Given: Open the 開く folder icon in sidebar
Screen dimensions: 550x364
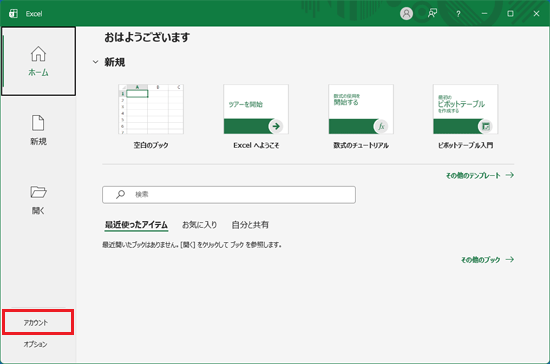Looking at the screenshot, I should (x=38, y=192).
